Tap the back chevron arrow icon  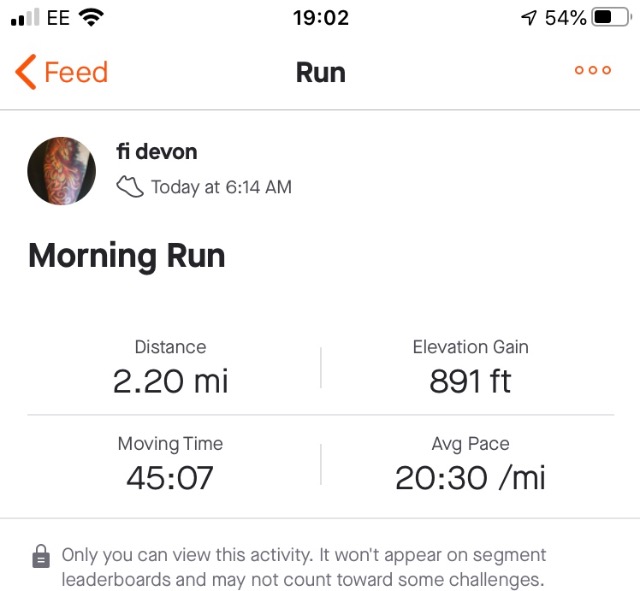click(26, 72)
